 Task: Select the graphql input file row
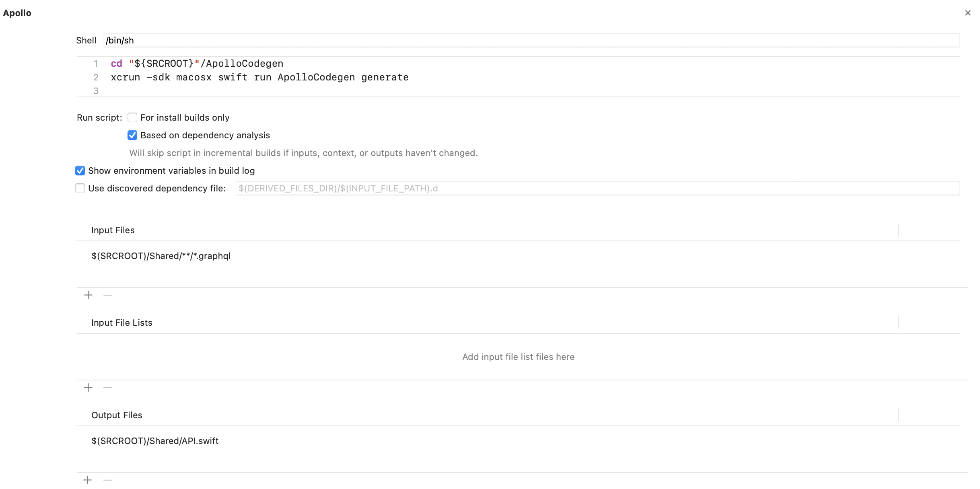pyautogui.click(x=518, y=256)
